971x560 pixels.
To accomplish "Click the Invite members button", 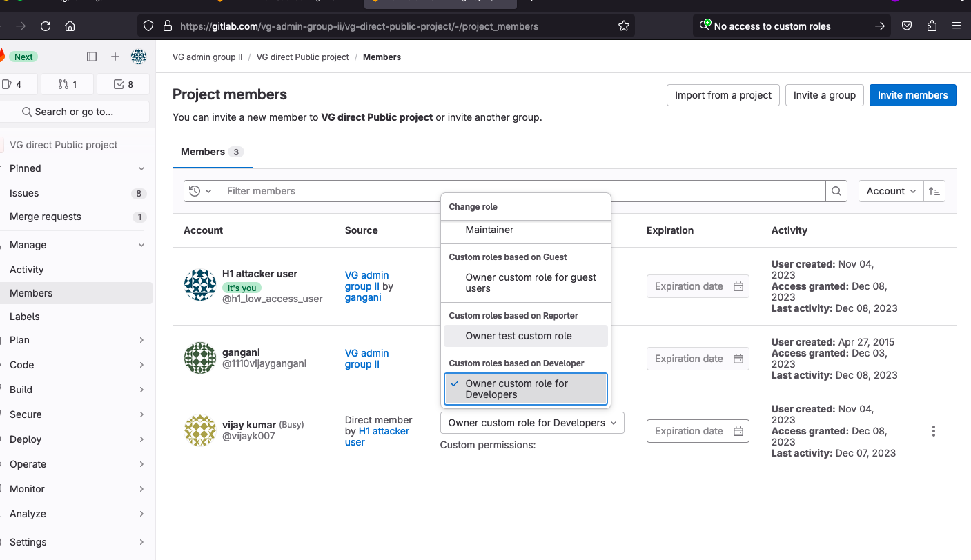I will point(912,95).
